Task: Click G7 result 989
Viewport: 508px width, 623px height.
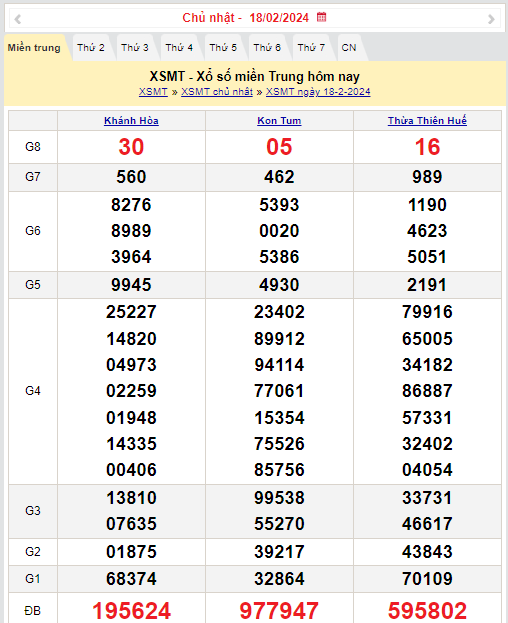Action: [427, 177]
